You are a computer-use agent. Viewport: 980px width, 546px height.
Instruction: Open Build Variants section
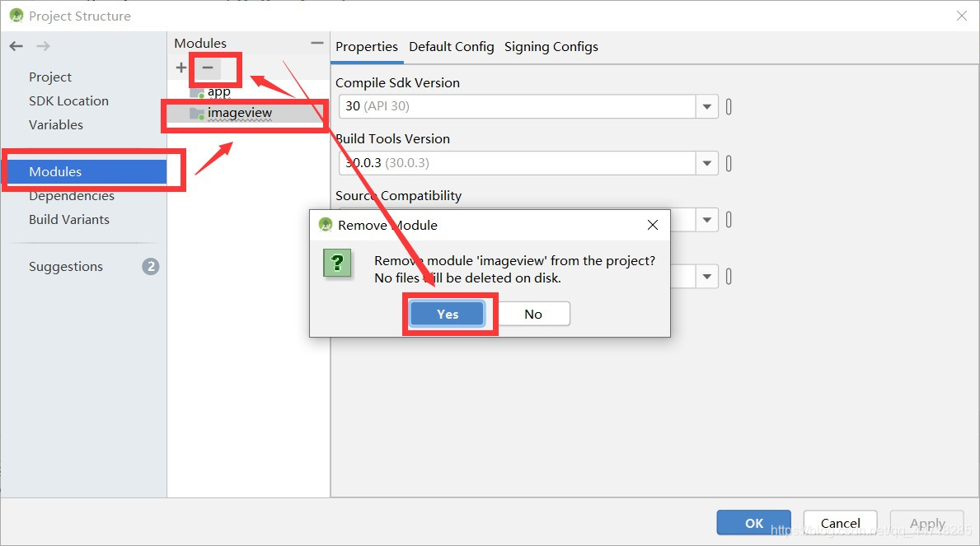[68, 219]
